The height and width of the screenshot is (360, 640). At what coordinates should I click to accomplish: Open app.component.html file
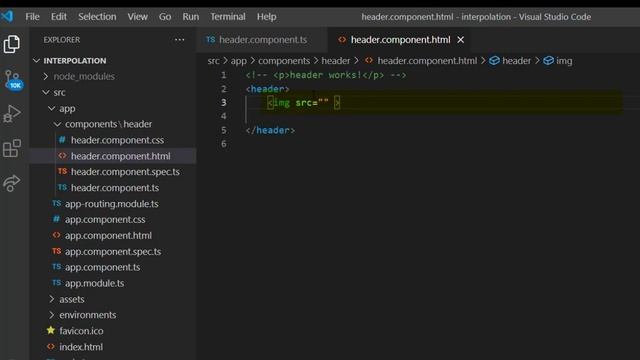[108, 236]
